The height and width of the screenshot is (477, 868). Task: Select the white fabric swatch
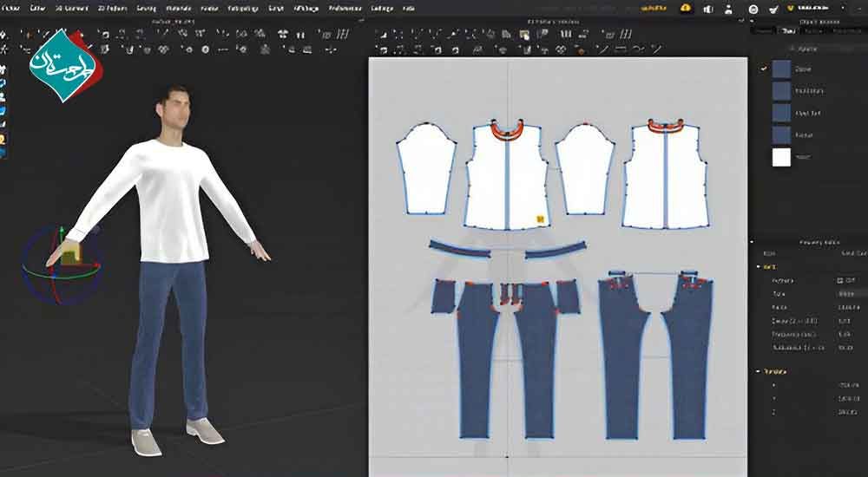781,157
